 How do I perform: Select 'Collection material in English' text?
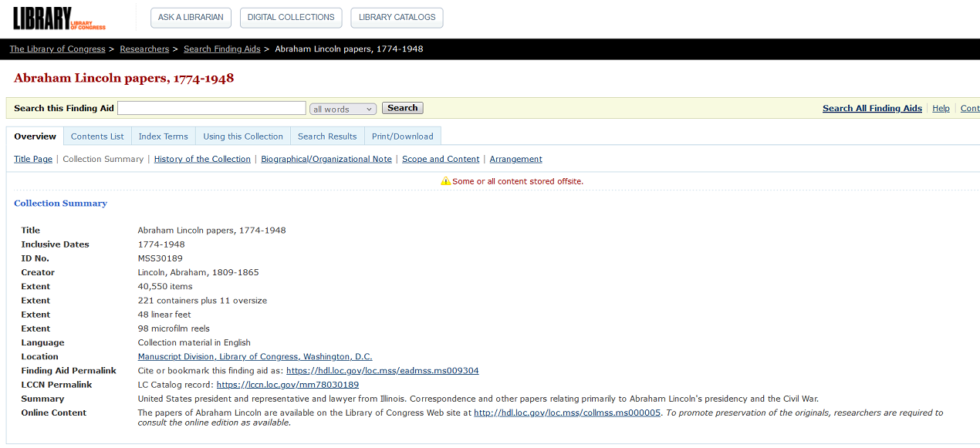coord(194,342)
